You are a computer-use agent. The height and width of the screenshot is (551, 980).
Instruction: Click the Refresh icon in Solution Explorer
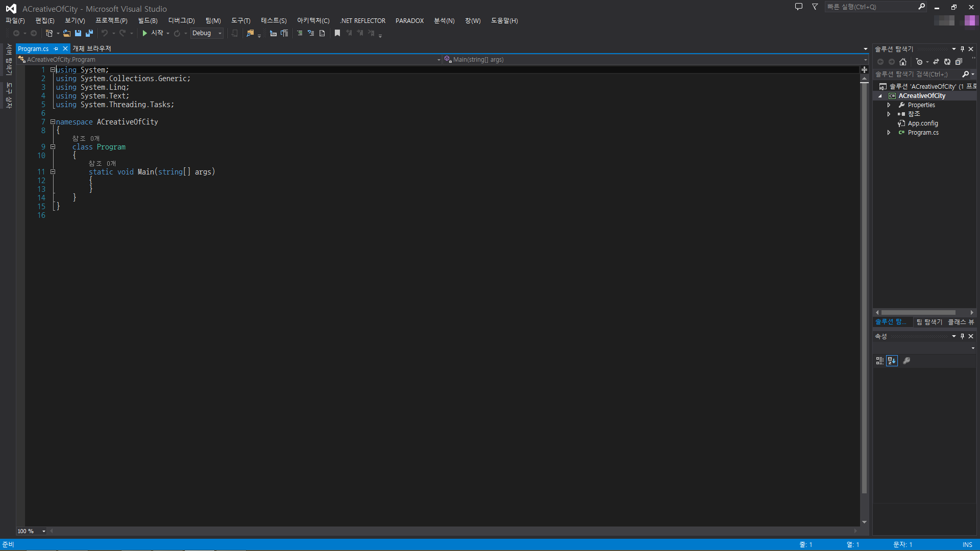pyautogui.click(x=947, y=62)
